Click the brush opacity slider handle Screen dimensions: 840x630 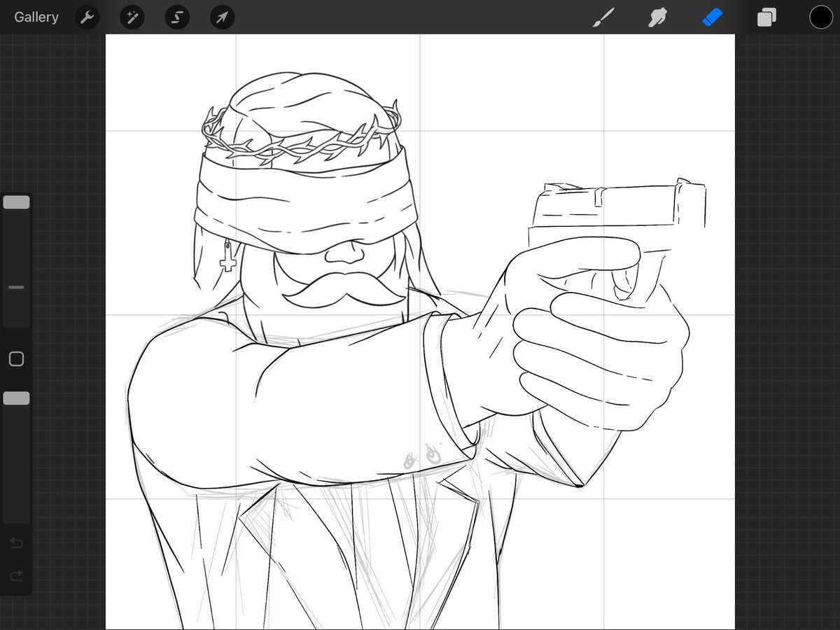16,398
